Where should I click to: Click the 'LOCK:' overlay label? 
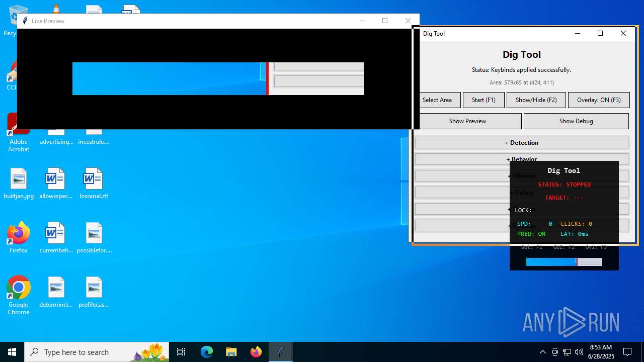(x=523, y=210)
